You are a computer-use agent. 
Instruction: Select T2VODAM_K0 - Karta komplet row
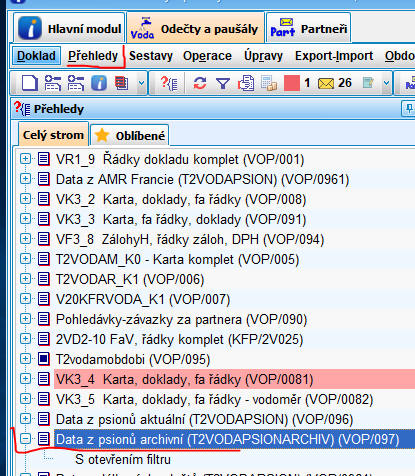pyautogui.click(x=177, y=259)
